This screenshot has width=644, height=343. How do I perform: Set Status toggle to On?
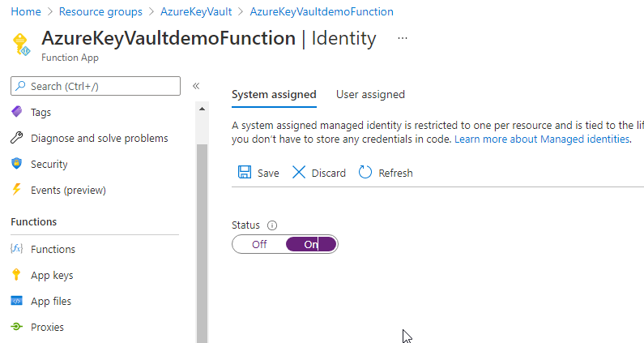[x=311, y=244]
